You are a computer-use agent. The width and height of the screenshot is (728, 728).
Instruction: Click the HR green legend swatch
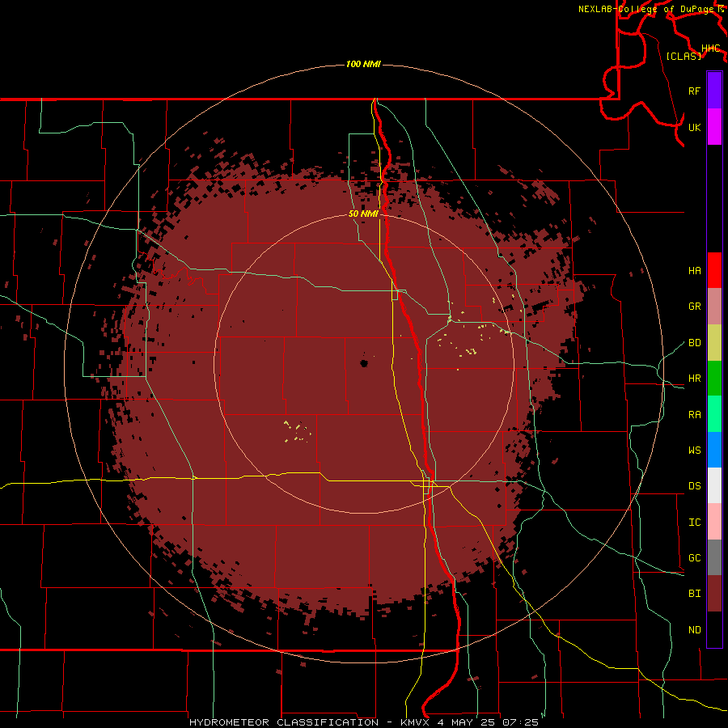[714, 379]
